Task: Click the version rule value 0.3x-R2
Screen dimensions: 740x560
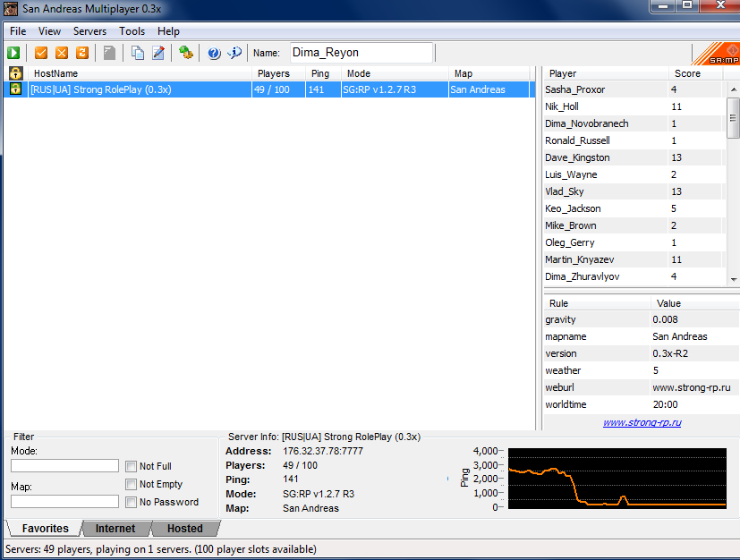Action: [670, 353]
